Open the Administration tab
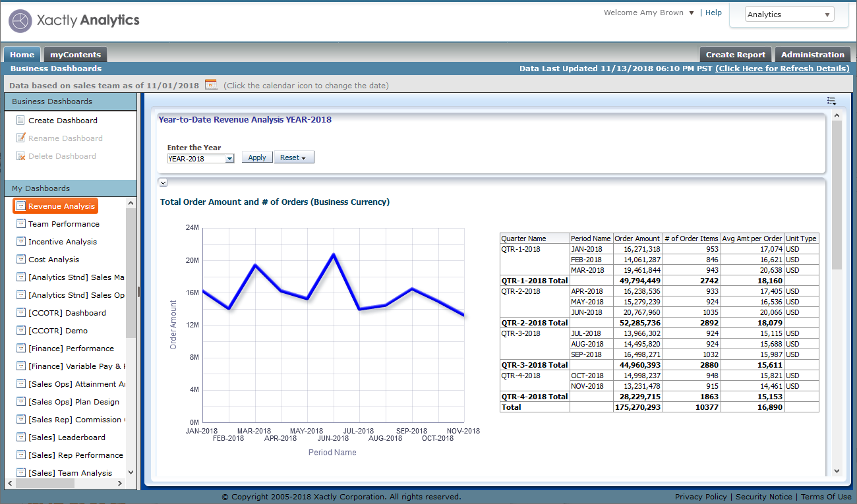The width and height of the screenshot is (857, 504). (x=812, y=55)
